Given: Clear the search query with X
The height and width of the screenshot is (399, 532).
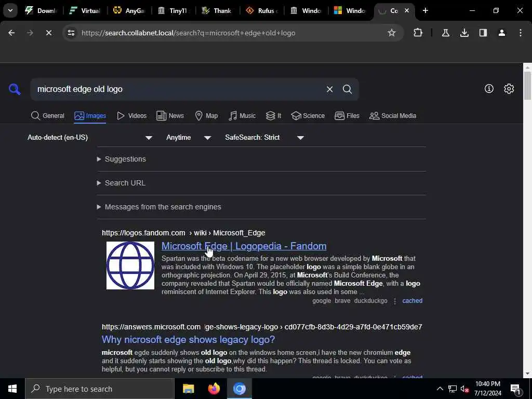Looking at the screenshot, I should [329, 89].
